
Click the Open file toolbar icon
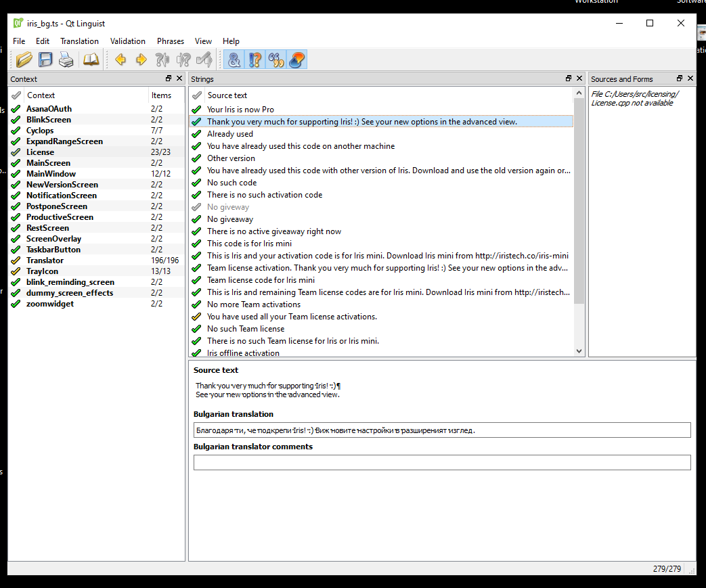pyautogui.click(x=24, y=60)
